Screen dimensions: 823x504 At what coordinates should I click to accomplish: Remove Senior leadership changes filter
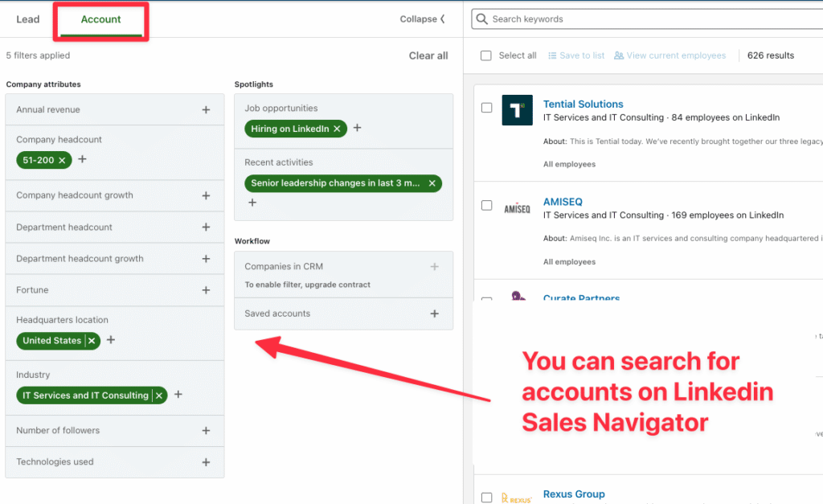pyautogui.click(x=432, y=183)
